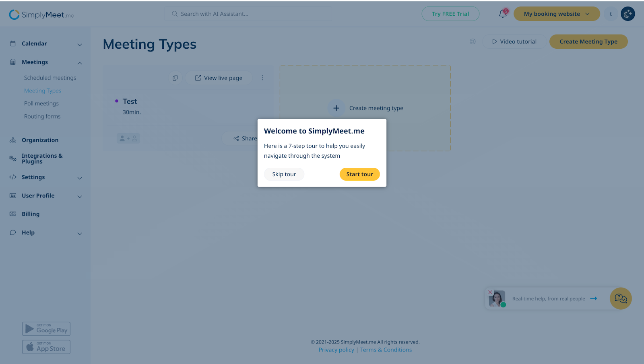Click the help lifebuoy icon near Video tutorial
This screenshot has width=644, height=364.
pyautogui.click(x=473, y=41)
